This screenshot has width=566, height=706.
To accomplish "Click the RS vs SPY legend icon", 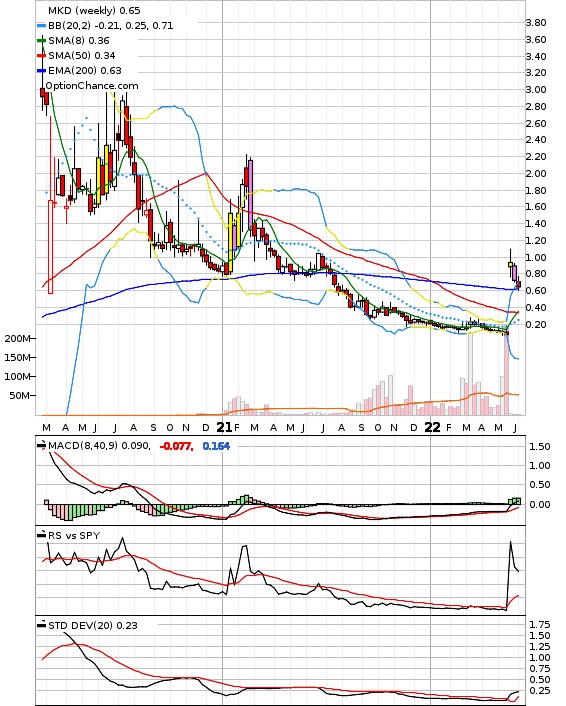I will point(41,535).
